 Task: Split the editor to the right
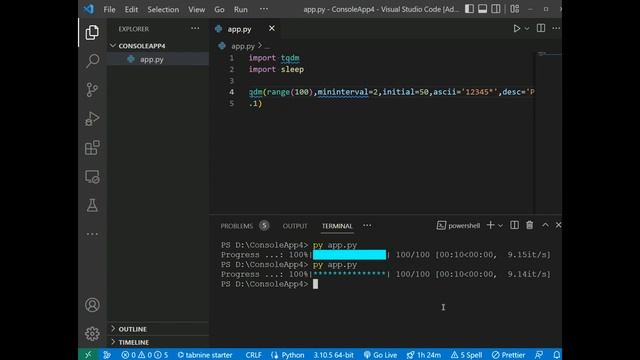coord(541,28)
